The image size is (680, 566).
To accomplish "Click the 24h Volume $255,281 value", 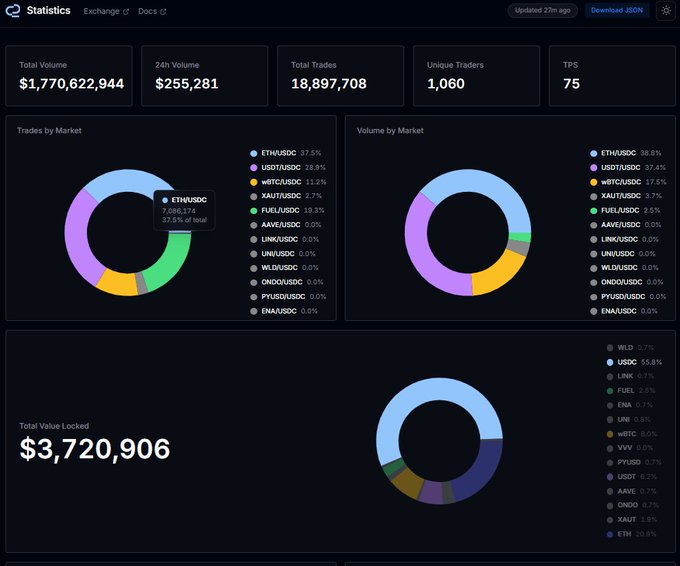I will [x=187, y=83].
